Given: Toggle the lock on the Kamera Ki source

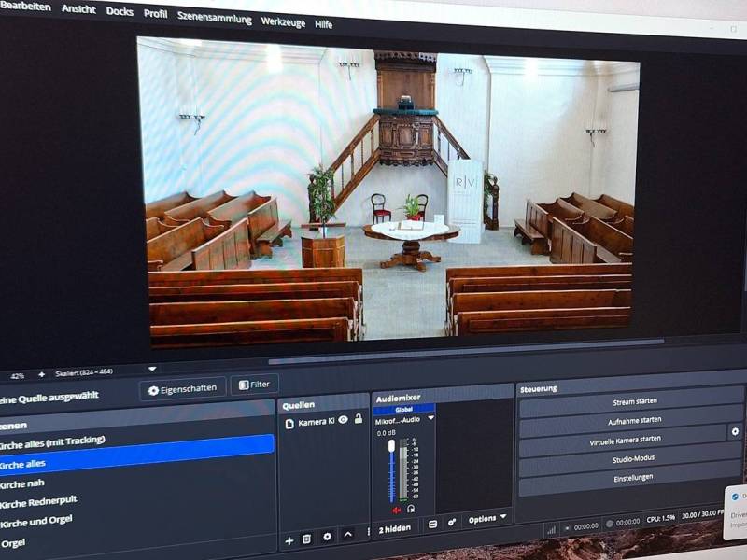Looking at the screenshot, I should [359, 419].
